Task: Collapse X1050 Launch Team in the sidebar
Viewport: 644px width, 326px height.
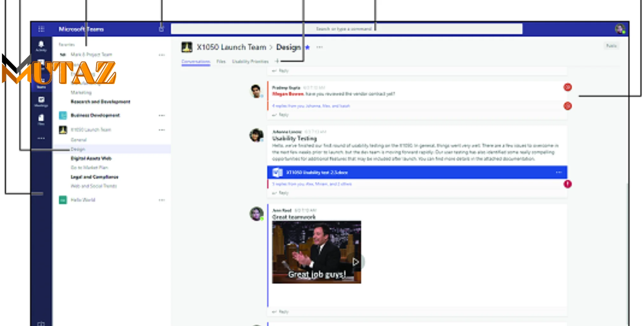Action: [x=91, y=130]
